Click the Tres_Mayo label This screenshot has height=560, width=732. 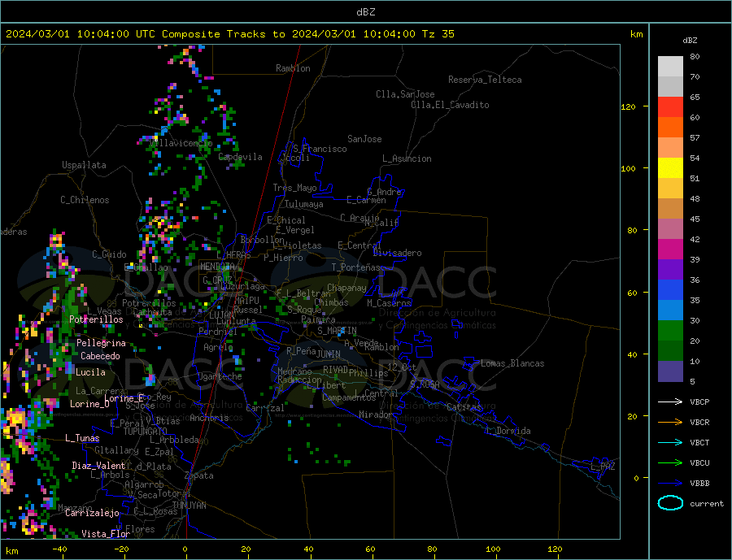click(x=294, y=188)
